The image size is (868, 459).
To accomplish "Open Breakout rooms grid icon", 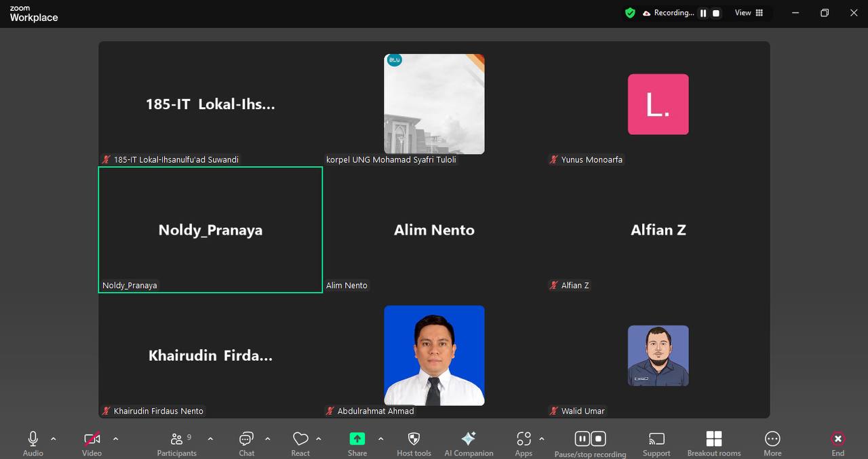I will (714, 439).
